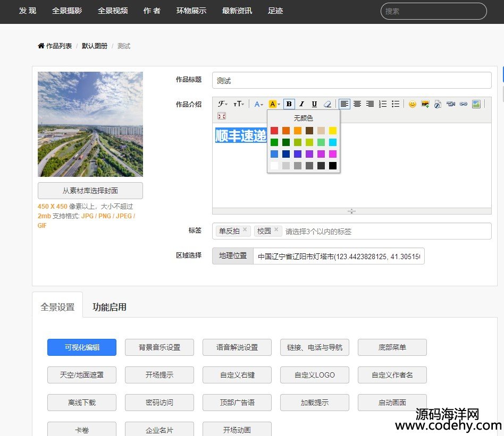The image size is (504, 436).
Task: Open the smiley emoticon picker
Action: (413, 104)
